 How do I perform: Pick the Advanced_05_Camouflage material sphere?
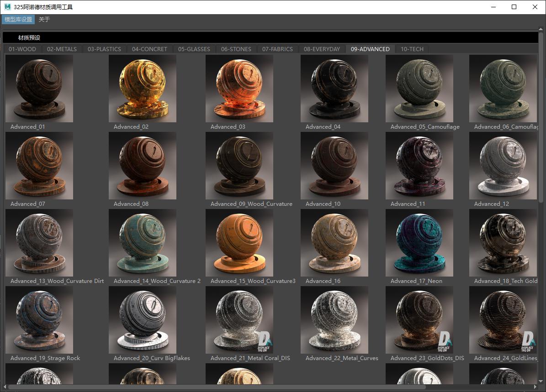pyautogui.click(x=419, y=89)
